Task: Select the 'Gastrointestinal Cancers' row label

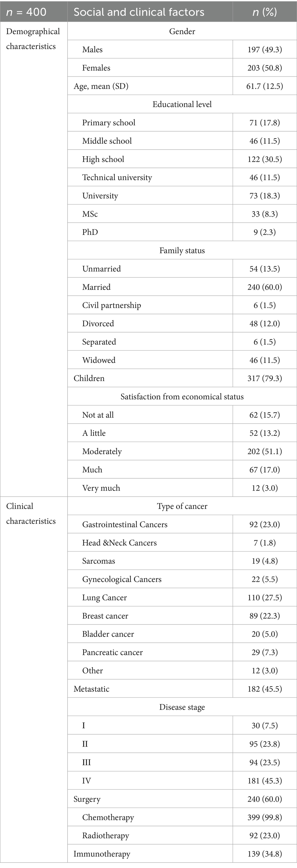Action: pos(125,525)
